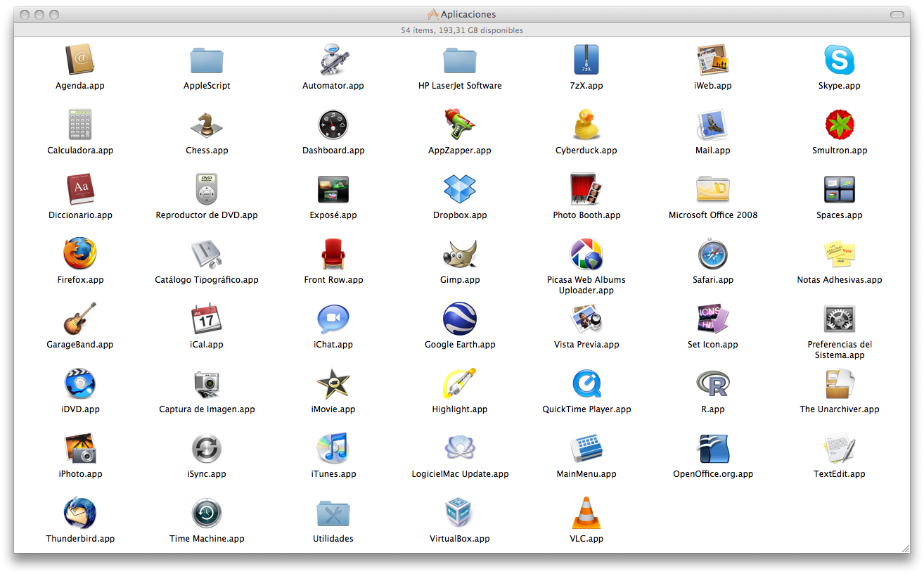Launch the Gimp image editor
The width and height of the screenshot is (924, 574).
459,254
